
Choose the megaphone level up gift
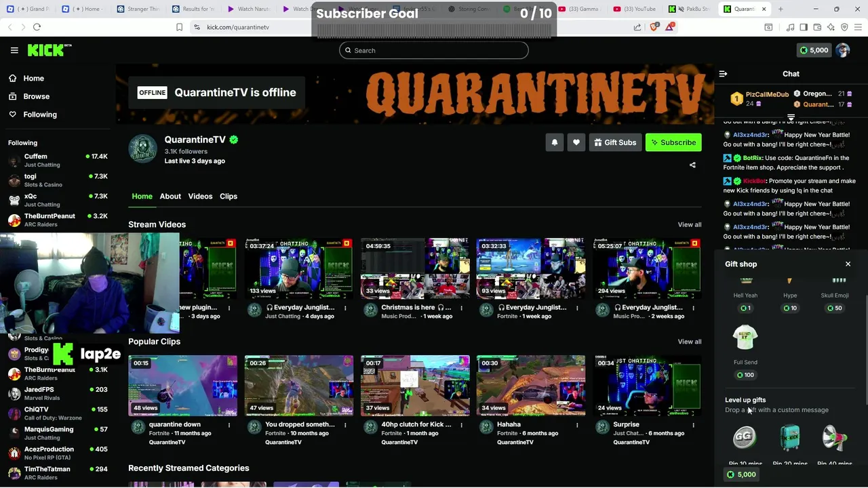coord(835,438)
